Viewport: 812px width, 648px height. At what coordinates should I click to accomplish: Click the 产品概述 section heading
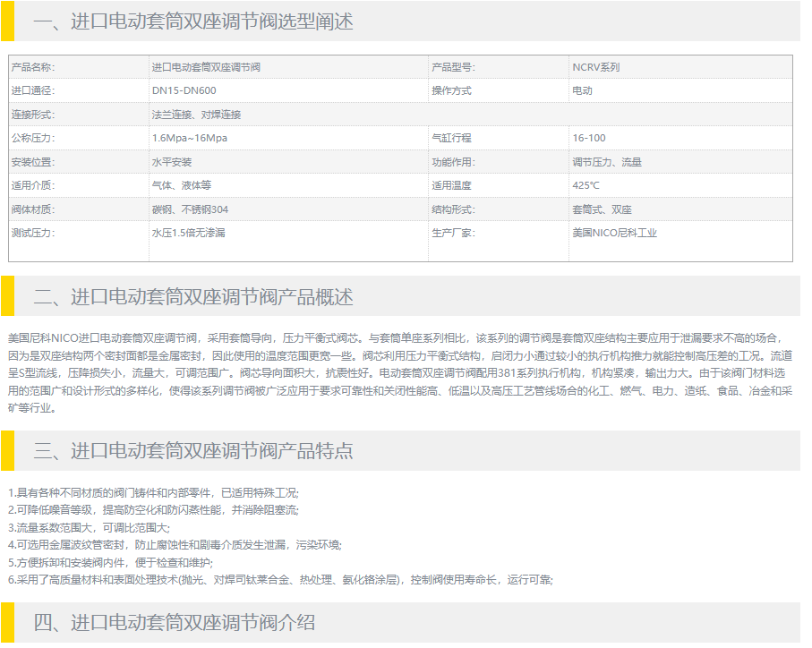point(193,296)
